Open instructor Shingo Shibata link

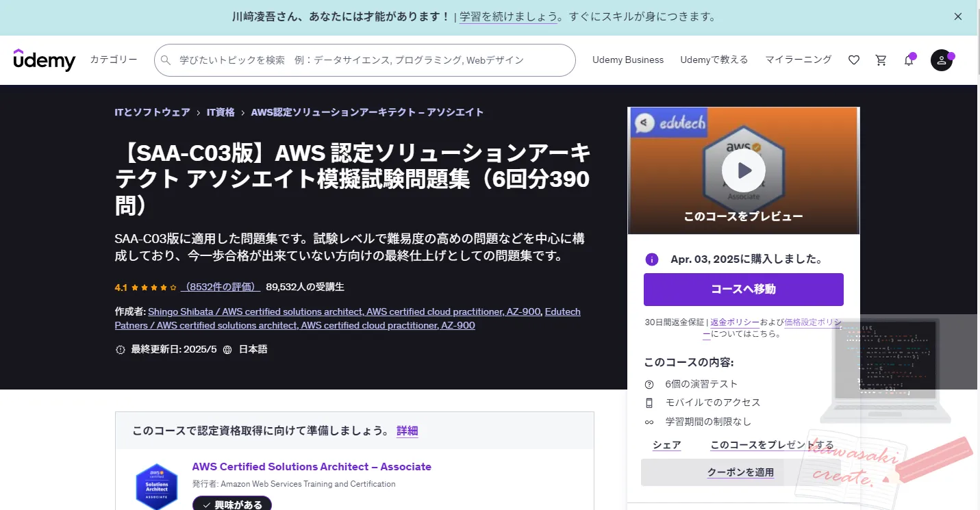click(x=344, y=311)
